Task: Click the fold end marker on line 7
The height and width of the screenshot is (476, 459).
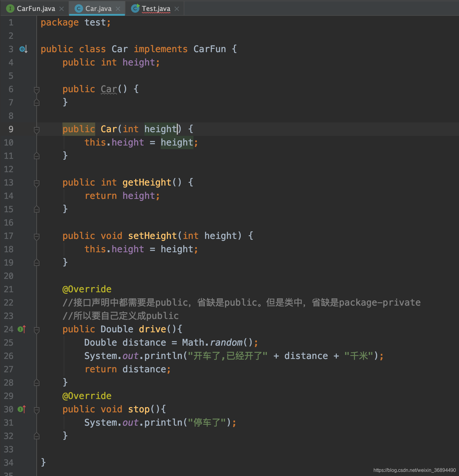Action: [x=37, y=102]
